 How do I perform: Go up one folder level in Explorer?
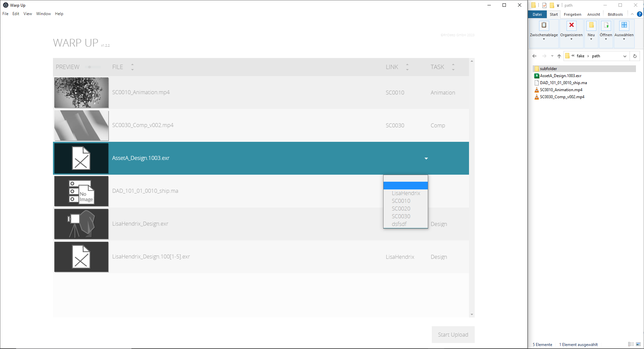(x=559, y=56)
